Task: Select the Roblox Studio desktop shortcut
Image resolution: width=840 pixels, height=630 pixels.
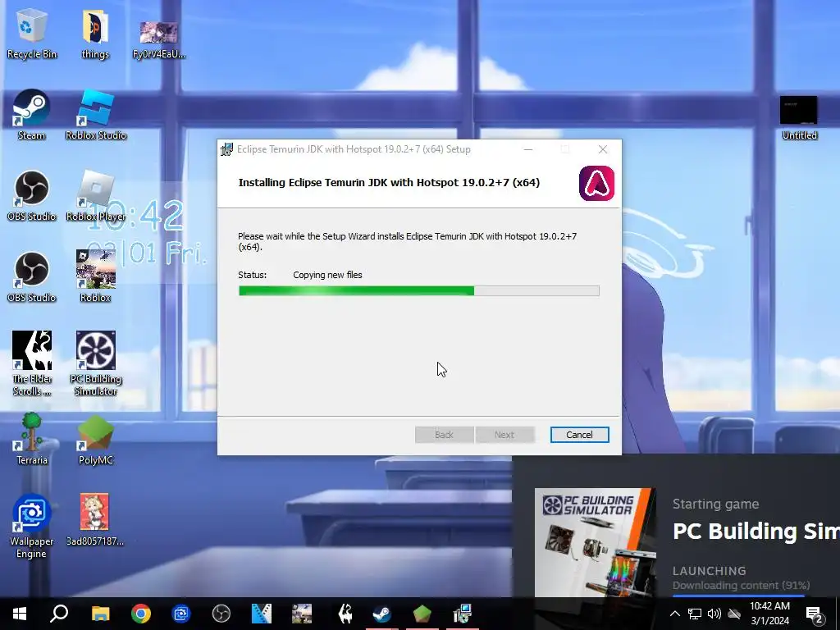Action: point(96,114)
